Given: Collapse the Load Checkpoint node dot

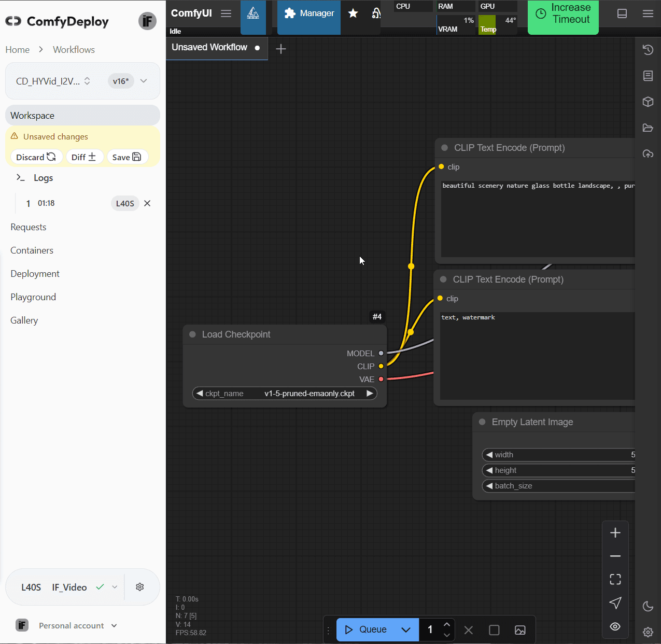Looking at the screenshot, I should 192,334.
